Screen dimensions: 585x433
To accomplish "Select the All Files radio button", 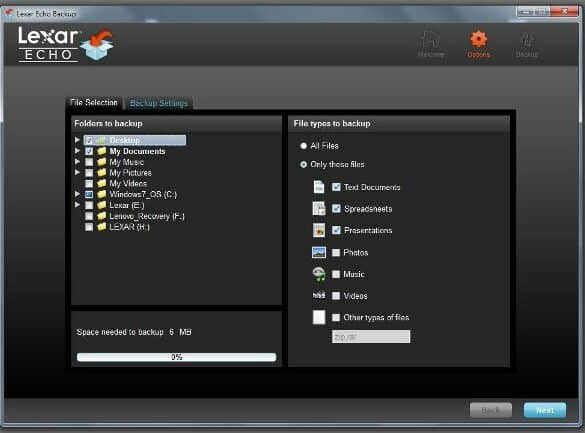I will pyautogui.click(x=303, y=146).
